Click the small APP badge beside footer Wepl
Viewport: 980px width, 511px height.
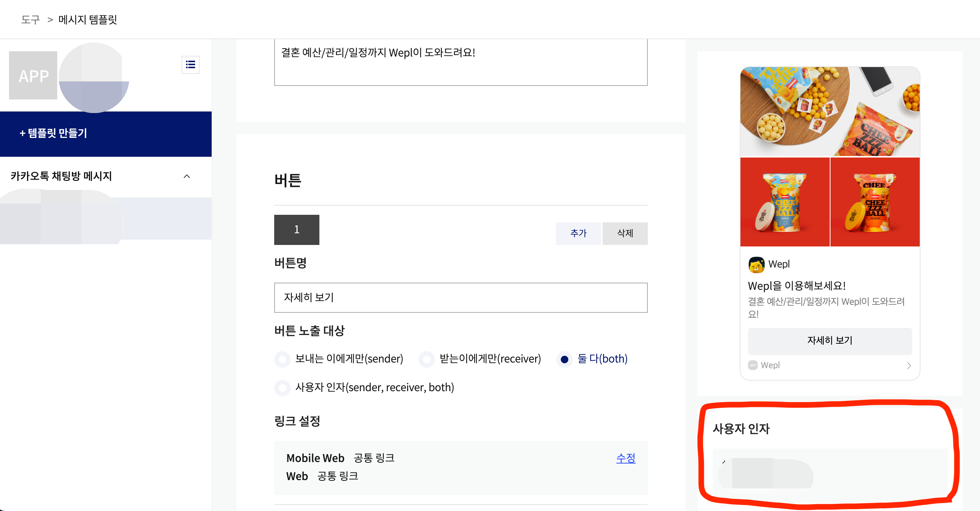(x=753, y=365)
